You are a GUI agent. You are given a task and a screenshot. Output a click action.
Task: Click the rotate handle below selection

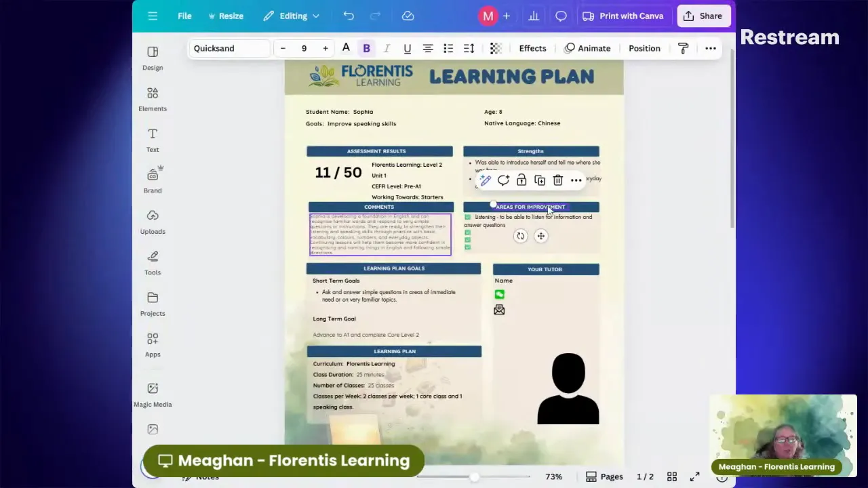tap(520, 236)
